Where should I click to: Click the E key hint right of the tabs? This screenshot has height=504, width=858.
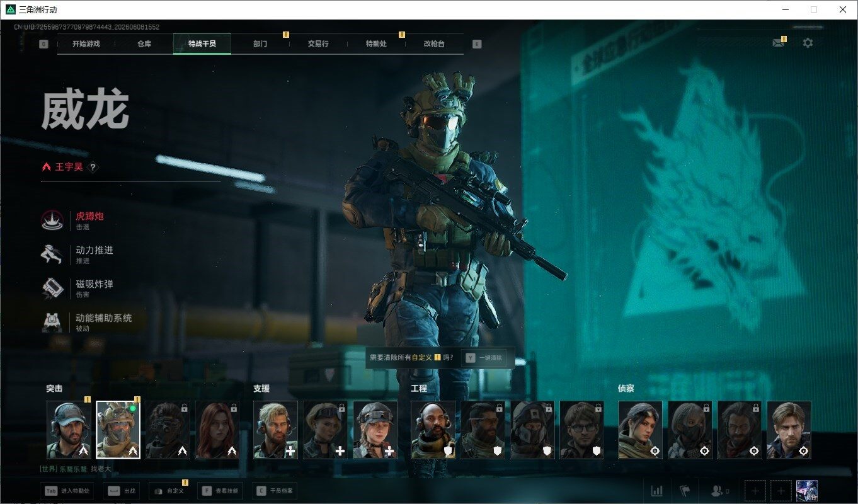point(477,44)
